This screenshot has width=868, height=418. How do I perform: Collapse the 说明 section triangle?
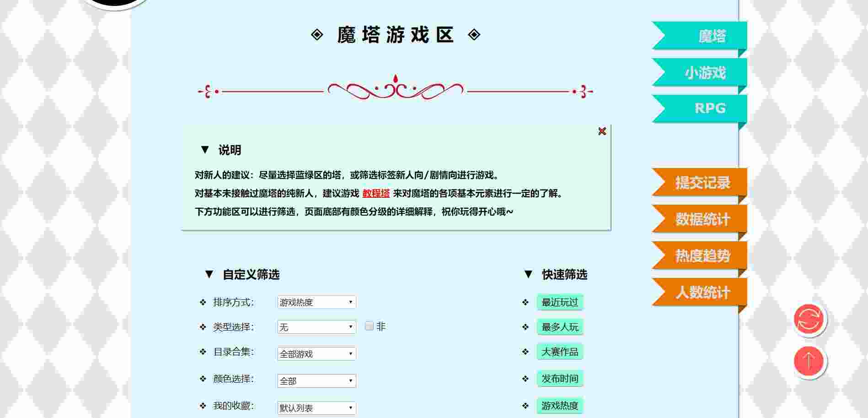(x=205, y=150)
